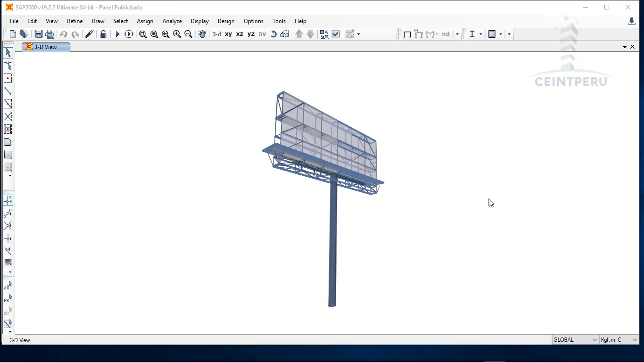
Task: Click the Save model floppy disk icon
Action: click(x=39, y=34)
